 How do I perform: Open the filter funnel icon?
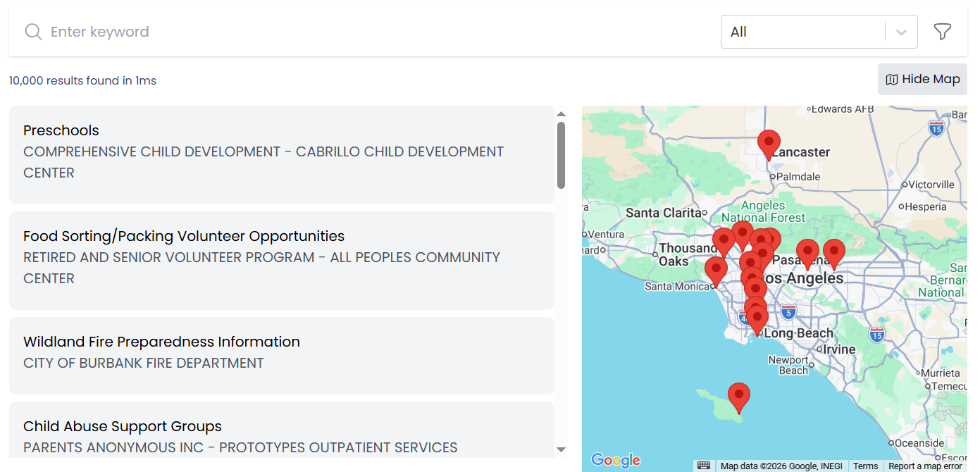click(x=942, y=32)
